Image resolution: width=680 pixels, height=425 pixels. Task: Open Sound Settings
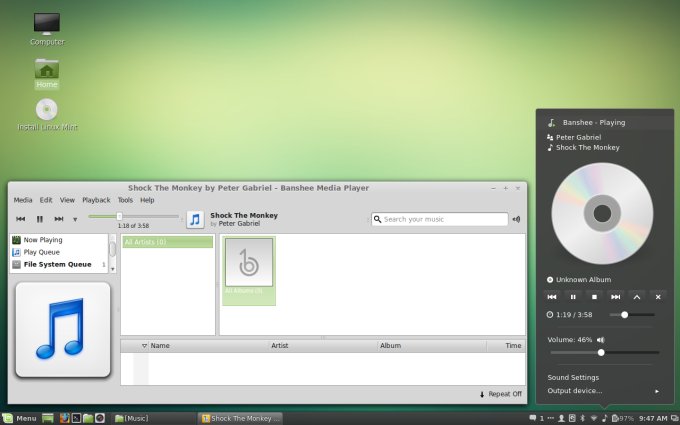point(573,377)
